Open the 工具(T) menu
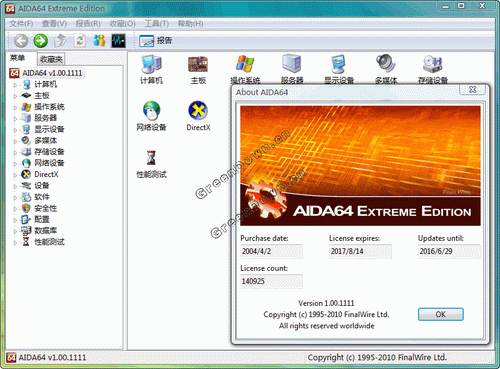This screenshot has width=500, height=369. [156, 24]
